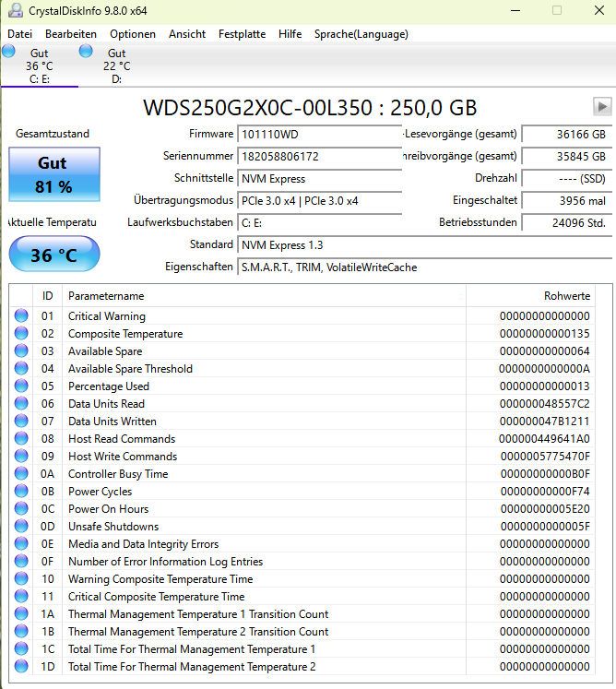Click status icon of Power On Hours row
This screenshot has width=616, height=689.
[x=21, y=508]
